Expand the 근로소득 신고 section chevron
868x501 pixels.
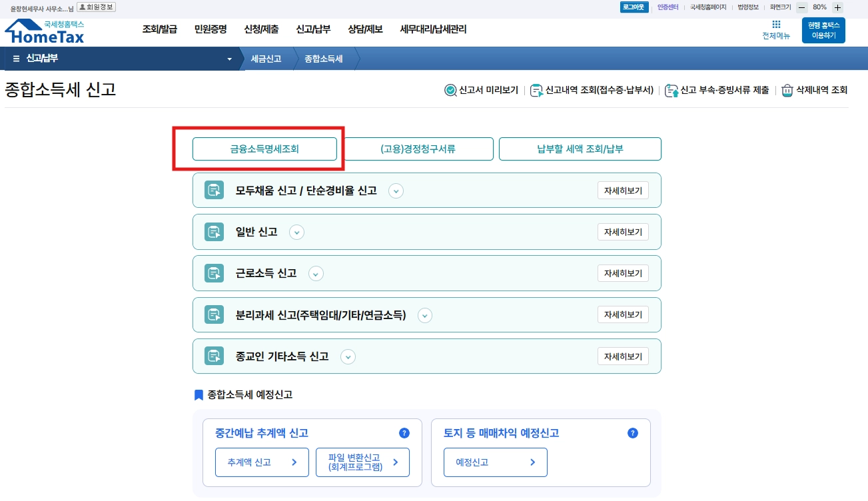tap(316, 274)
